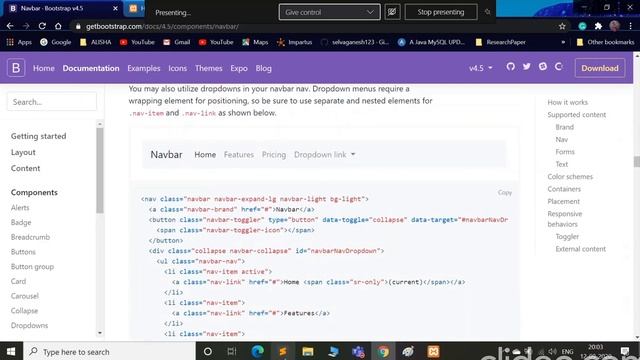Collapse Components sidebar section
The height and width of the screenshot is (360, 640).
point(34,192)
